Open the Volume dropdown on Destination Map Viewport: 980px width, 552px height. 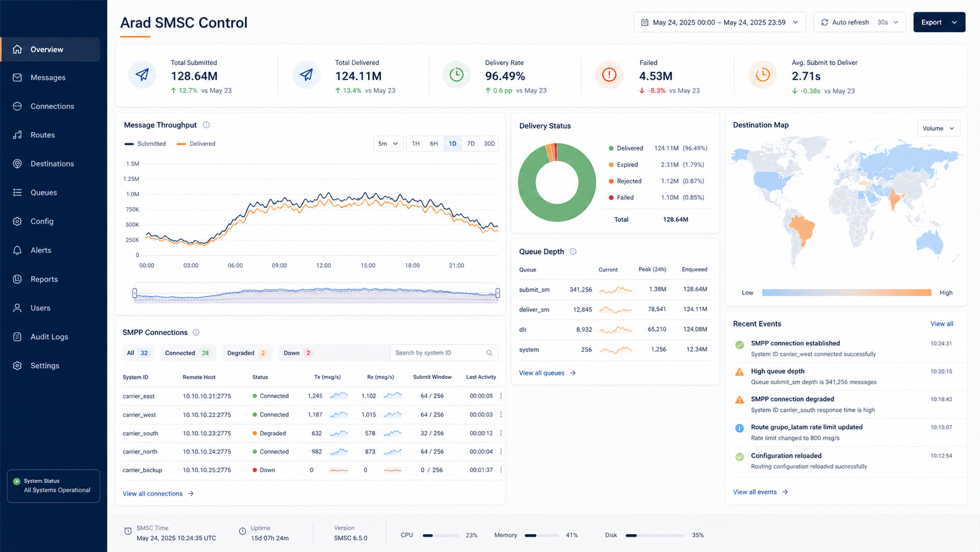[x=938, y=128]
